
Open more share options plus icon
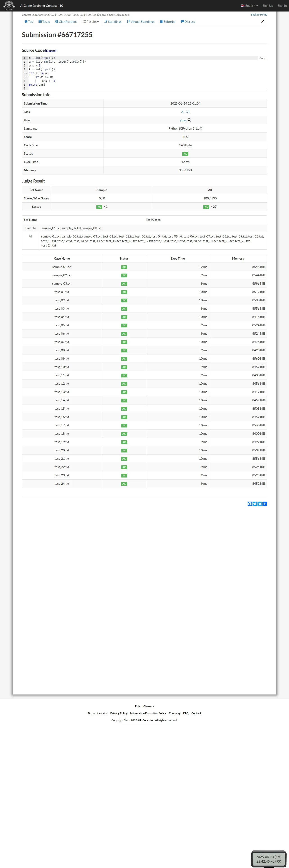(265, 504)
